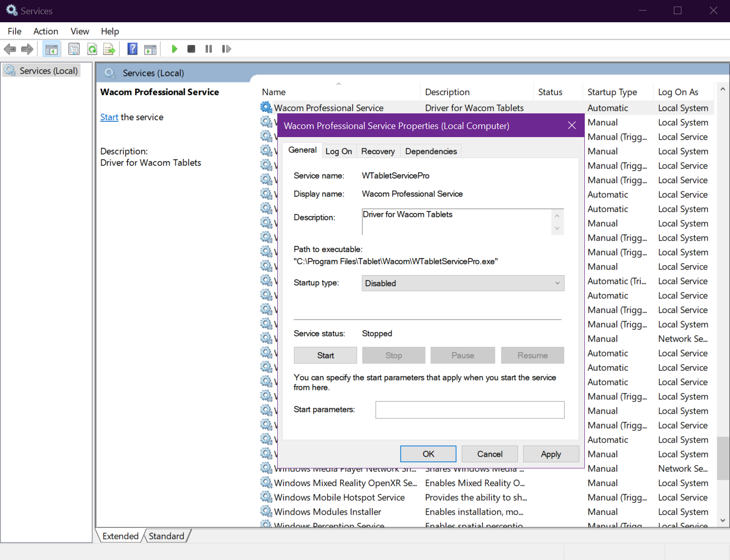Click 'Enables Mixed Reality O...' description cell
Image resolution: width=730 pixels, height=560 pixels.
[x=475, y=483]
